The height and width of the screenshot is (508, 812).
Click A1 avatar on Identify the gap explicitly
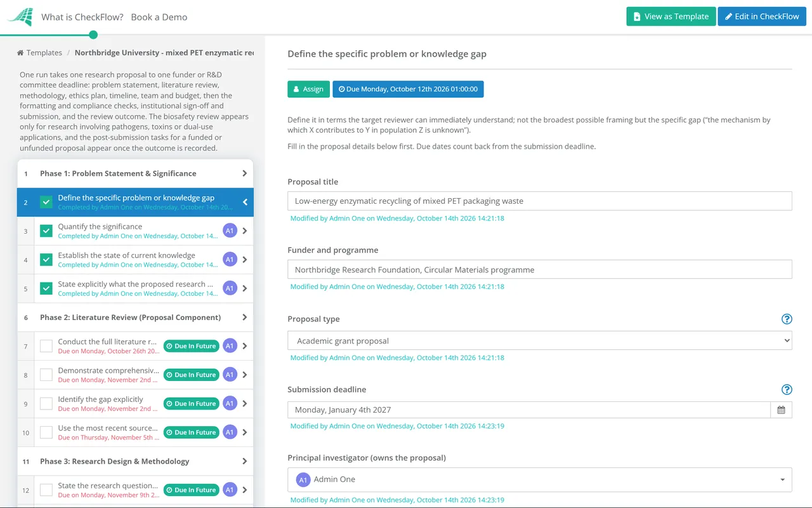pyautogui.click(x=230, y=403)
